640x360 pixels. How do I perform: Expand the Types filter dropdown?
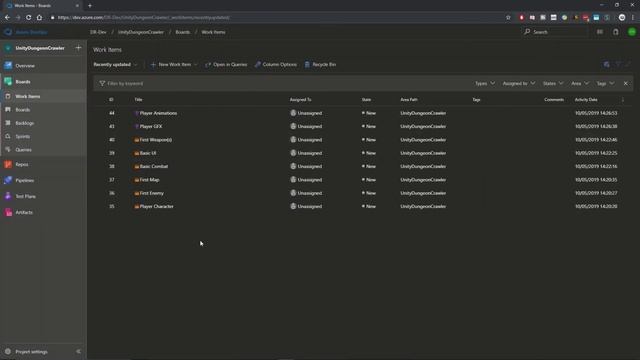click(485, 83)
